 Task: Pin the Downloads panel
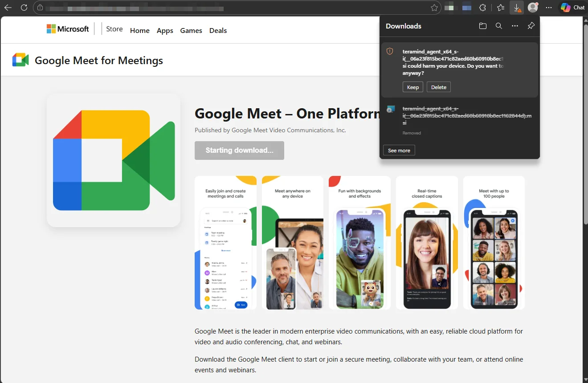coord(531,26)
